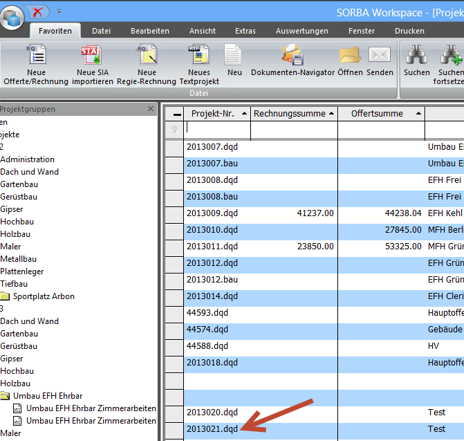Open the Extras ribbon tab

click(245, 31)
